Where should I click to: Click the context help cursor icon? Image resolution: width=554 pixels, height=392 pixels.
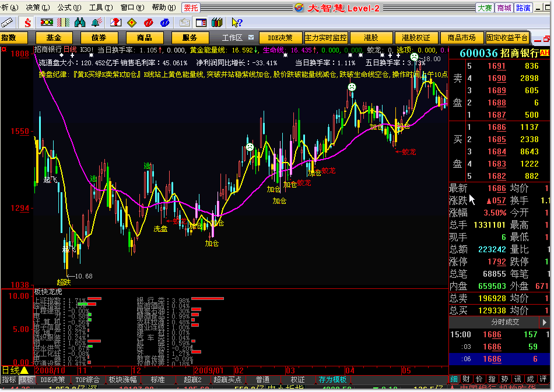(237, 23)
